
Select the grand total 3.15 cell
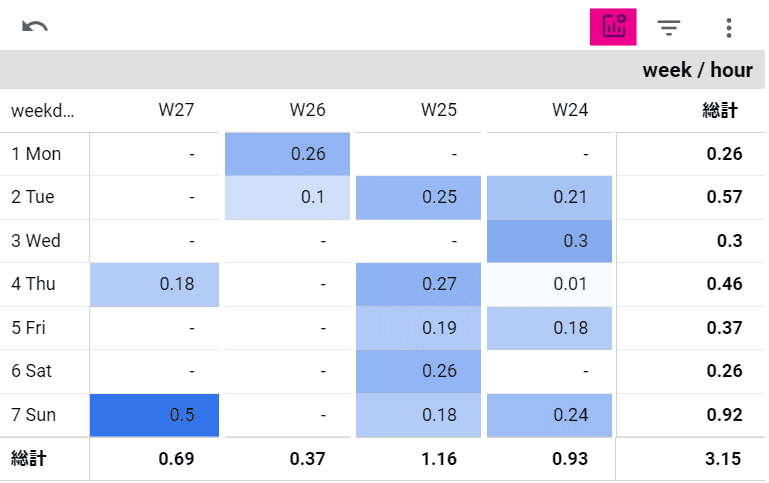click(x=723, y=459)
